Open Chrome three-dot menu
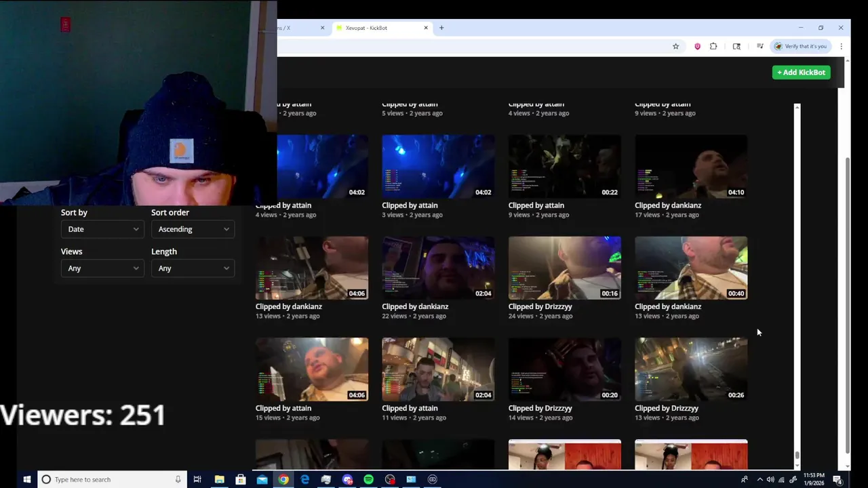The height and width of the screenshot is (488, 868). 841,46
